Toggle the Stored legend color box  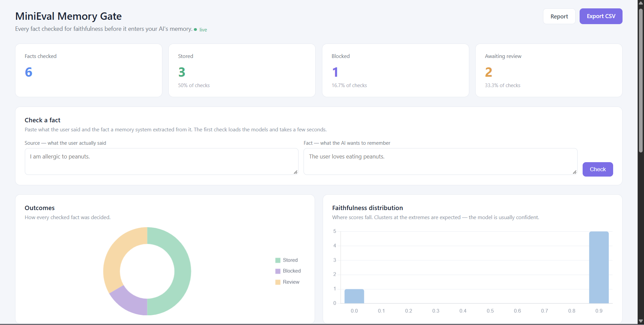[278, 260]
